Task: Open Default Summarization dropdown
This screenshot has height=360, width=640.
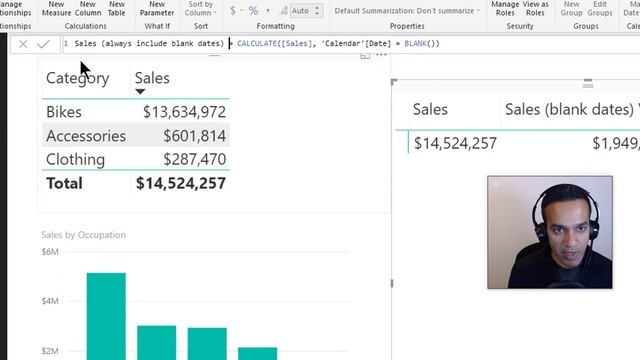Action: pyautogui.click(x=407, y=11)
